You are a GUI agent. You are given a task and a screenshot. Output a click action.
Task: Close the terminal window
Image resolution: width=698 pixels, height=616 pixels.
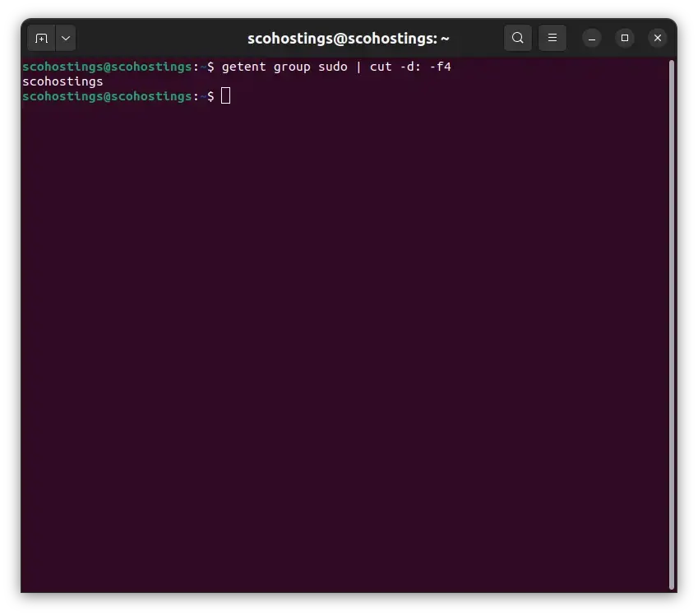(658, 39)
